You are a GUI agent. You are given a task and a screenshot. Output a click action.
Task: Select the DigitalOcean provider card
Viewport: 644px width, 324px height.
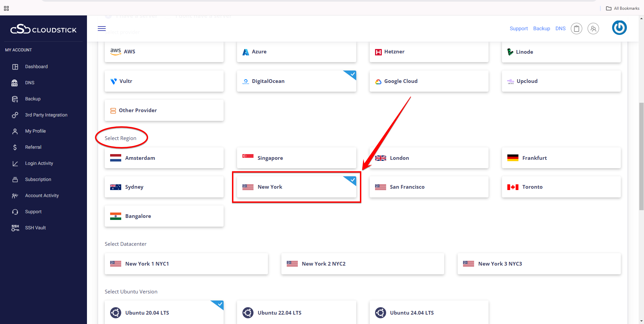tap(296, 81)
